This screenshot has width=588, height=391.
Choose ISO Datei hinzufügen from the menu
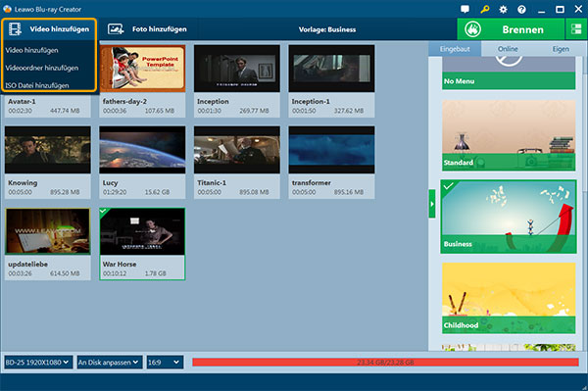37,85
